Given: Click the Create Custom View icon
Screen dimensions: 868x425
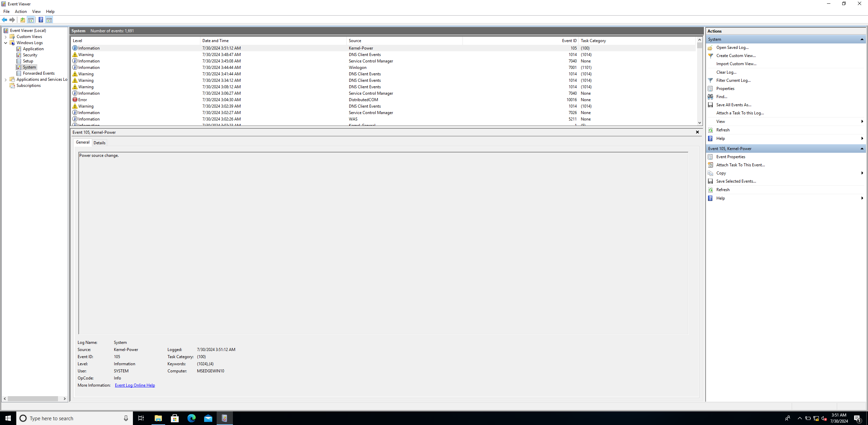Looking at the screenshot, I should [x=711, y=55].
